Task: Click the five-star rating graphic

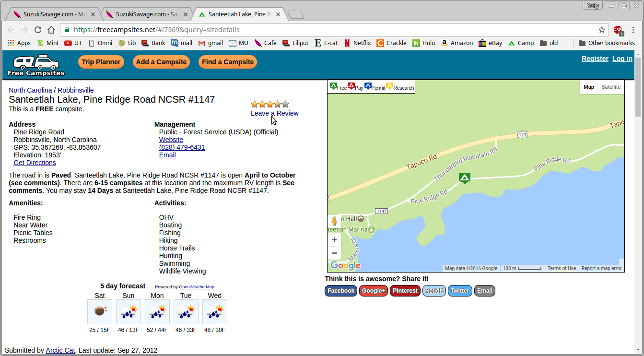Action: click(x=270, y=104)
